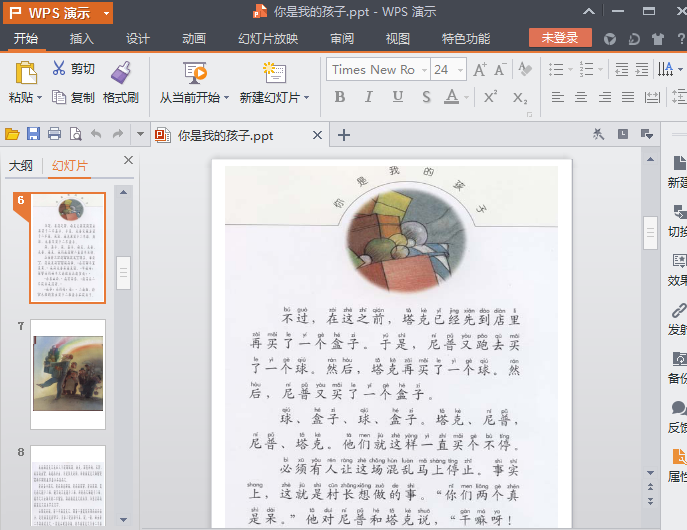Open font color dropdown arrow
The width and height of the screenshot is (687, 530).
tap(467, 98)
